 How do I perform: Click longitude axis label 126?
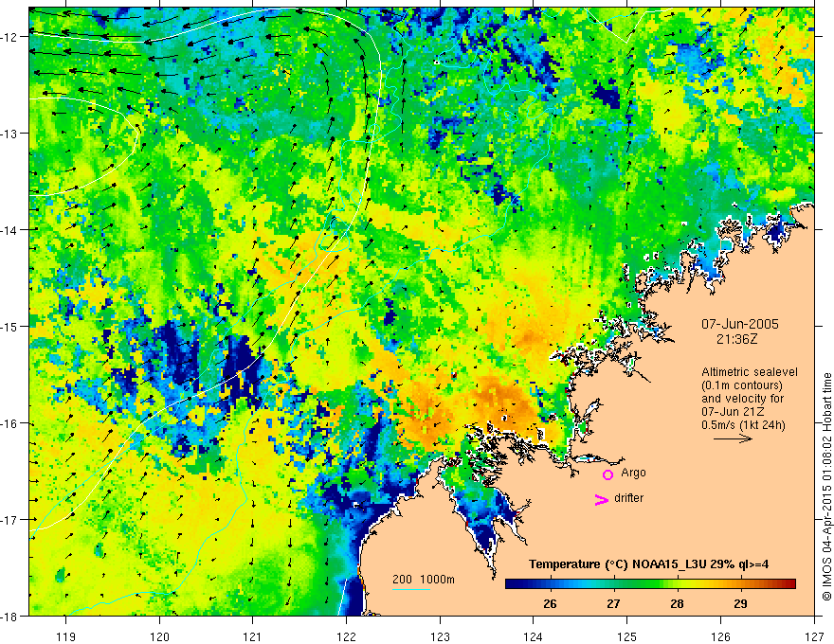720,636
